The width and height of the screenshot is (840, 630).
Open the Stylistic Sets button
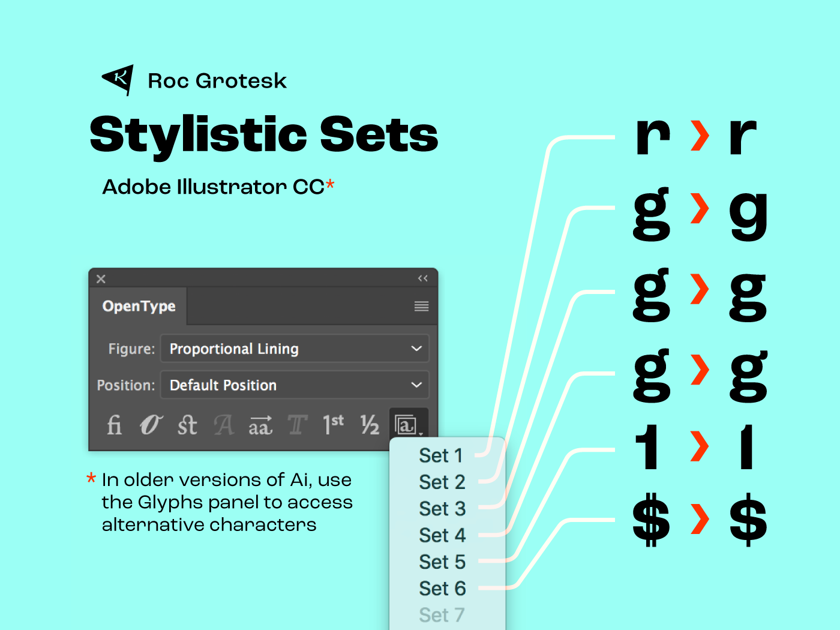point(408,425)
